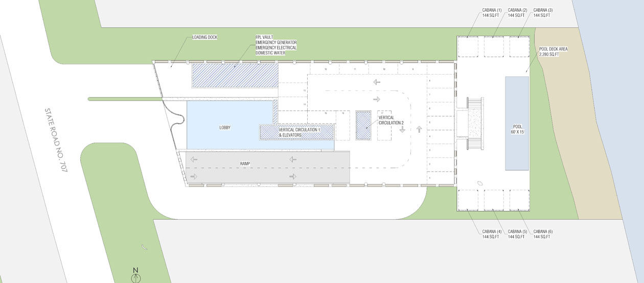644x283 pixels.
Task: Select the hatched FPL vault utility room
Action: [x=235, y=75]
